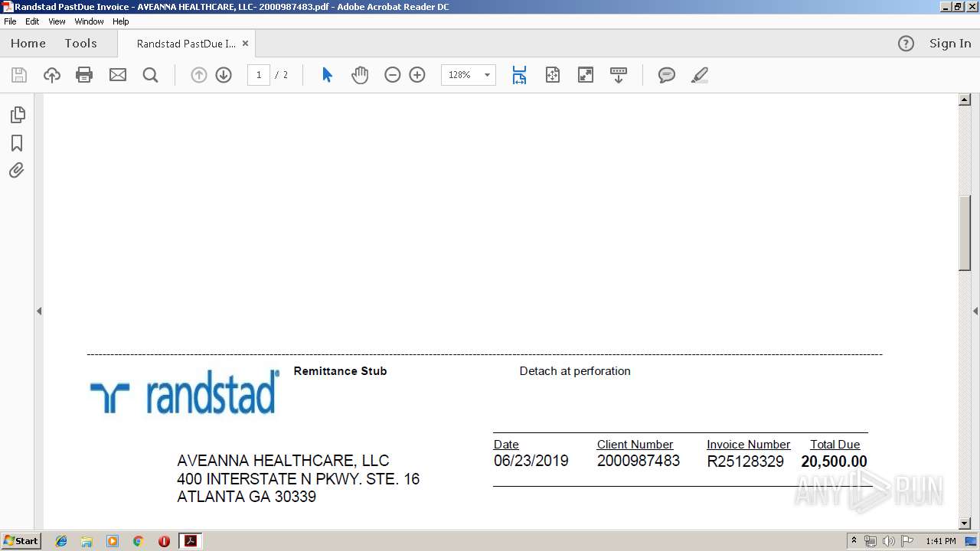Click the date 06/23/2019

click(x=531, y=461)
